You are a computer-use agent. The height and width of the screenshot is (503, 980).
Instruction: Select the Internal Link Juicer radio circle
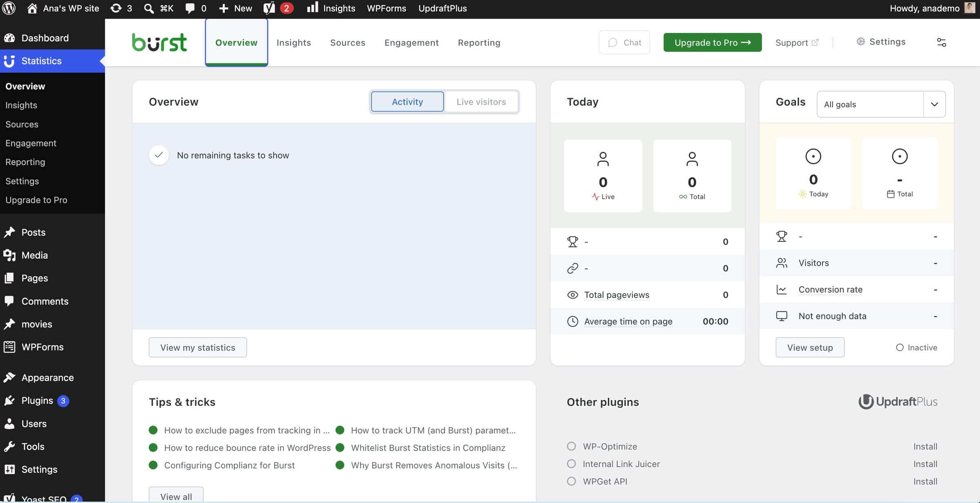point(571,464)
